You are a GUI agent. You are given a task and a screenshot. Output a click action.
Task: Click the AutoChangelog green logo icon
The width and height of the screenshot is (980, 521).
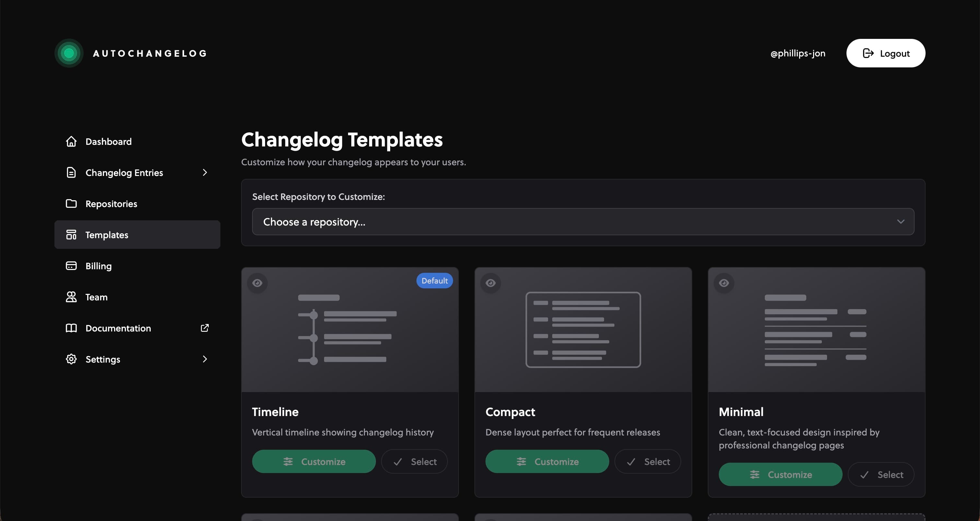click(69, 53)
